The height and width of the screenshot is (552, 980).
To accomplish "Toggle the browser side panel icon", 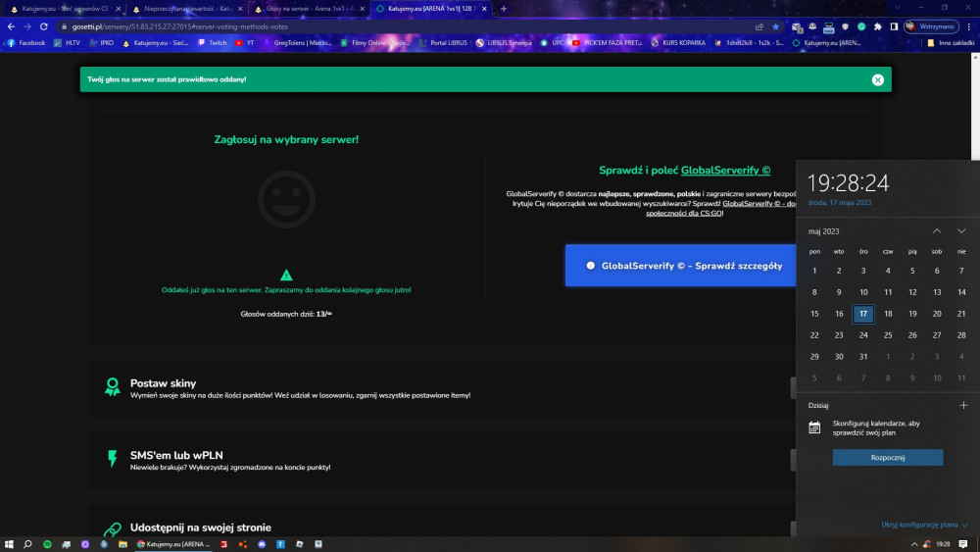I will 894,26.
